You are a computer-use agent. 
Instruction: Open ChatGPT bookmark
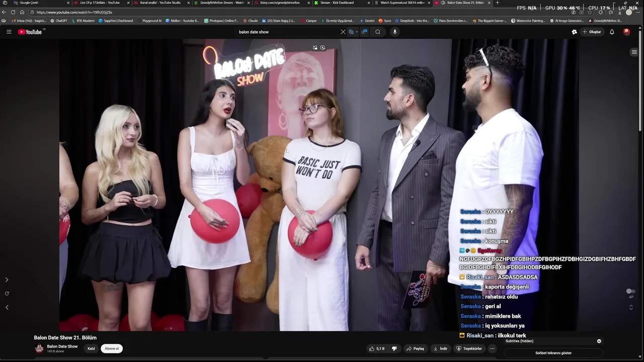pos(59,21)
